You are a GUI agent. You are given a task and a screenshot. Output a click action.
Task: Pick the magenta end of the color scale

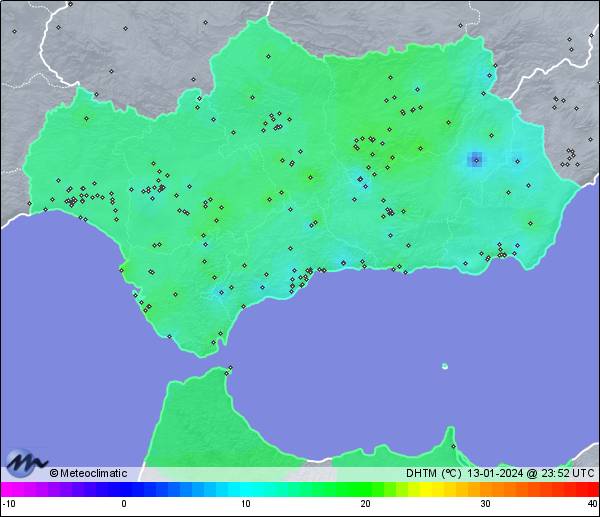8,489
